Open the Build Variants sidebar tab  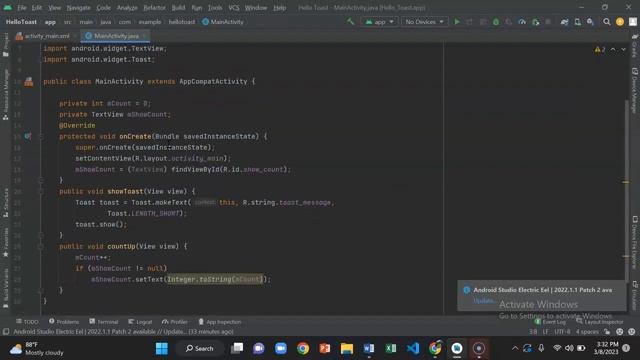pos(5,288)
